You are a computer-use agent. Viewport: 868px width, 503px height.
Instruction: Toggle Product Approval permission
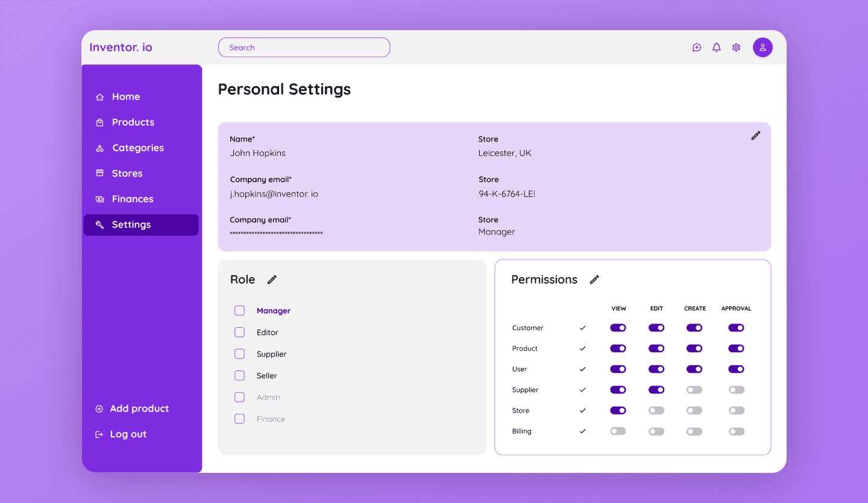coord(736,349)
